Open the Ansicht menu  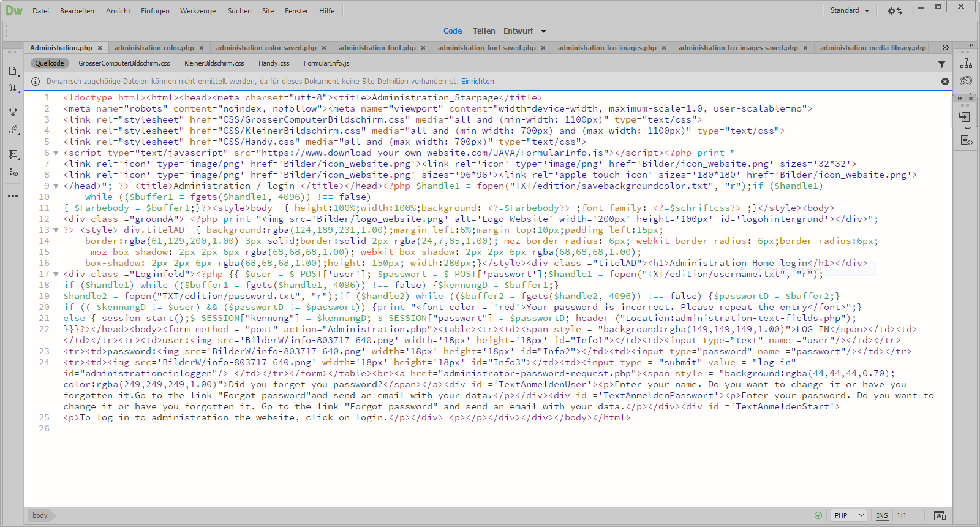pyautogui.click(x=118, y=11)
